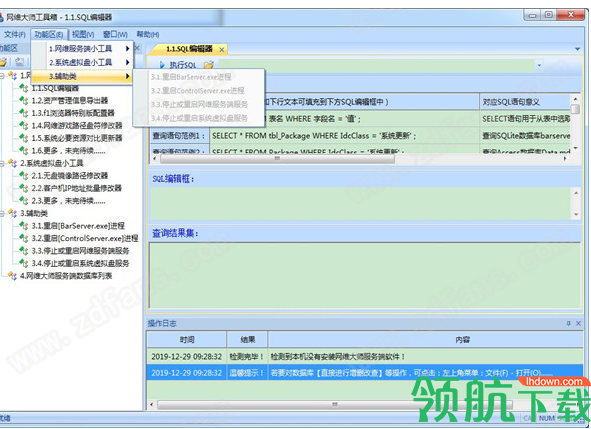Open the 帮助(H) menu

(148, 35)
